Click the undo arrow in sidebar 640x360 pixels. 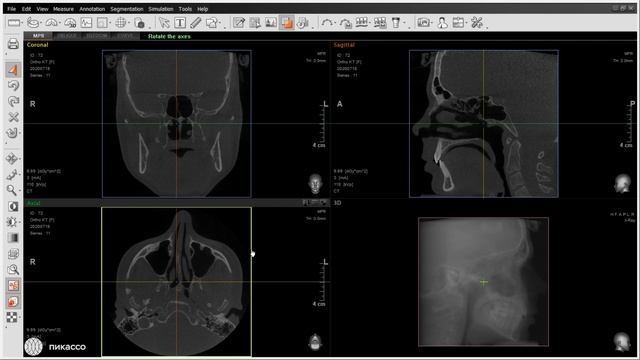(13, 86)
